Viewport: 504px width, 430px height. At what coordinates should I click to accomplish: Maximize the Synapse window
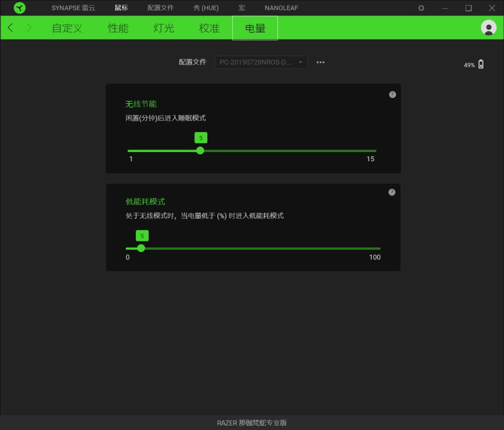469,8
